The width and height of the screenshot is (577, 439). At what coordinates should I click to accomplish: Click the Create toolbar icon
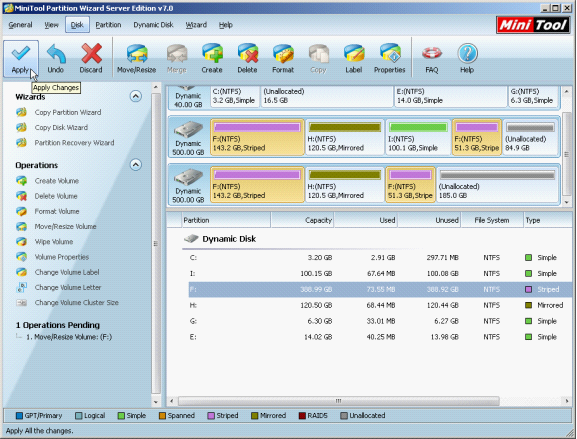(212, 59)
